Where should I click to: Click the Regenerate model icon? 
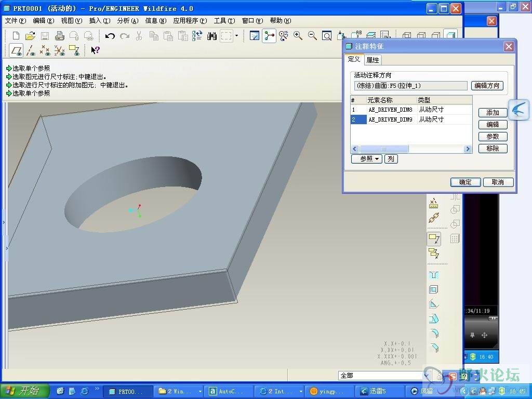[x=197, y=36]
